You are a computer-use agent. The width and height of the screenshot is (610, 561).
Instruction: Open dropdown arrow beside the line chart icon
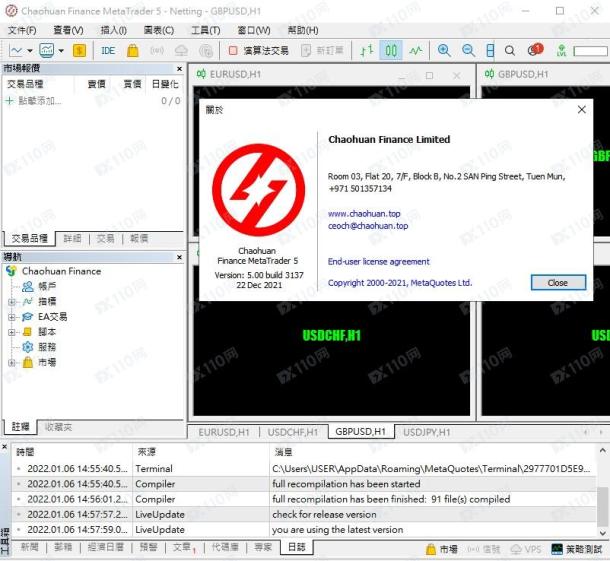pyautogui.click(x=30, y=51)
